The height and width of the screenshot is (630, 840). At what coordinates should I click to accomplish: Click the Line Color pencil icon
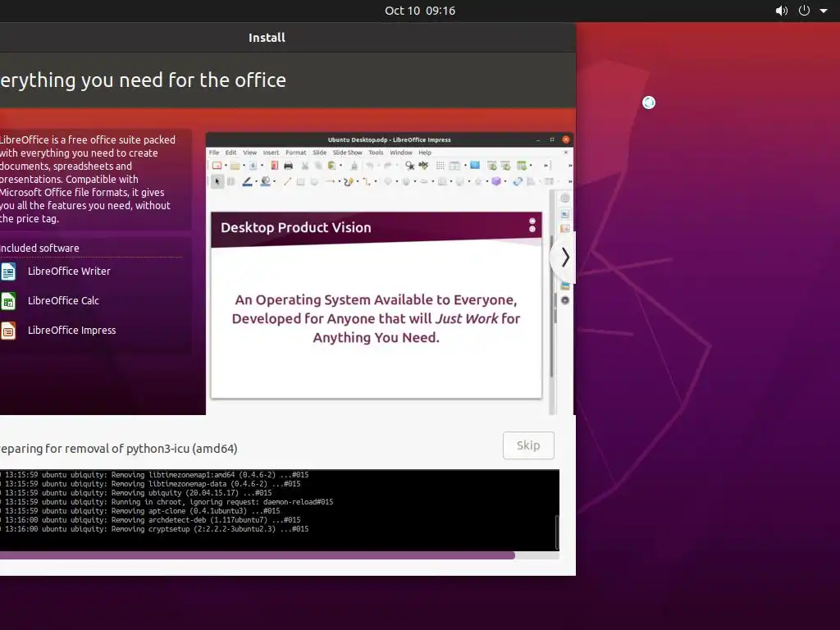tap(248, 181)
